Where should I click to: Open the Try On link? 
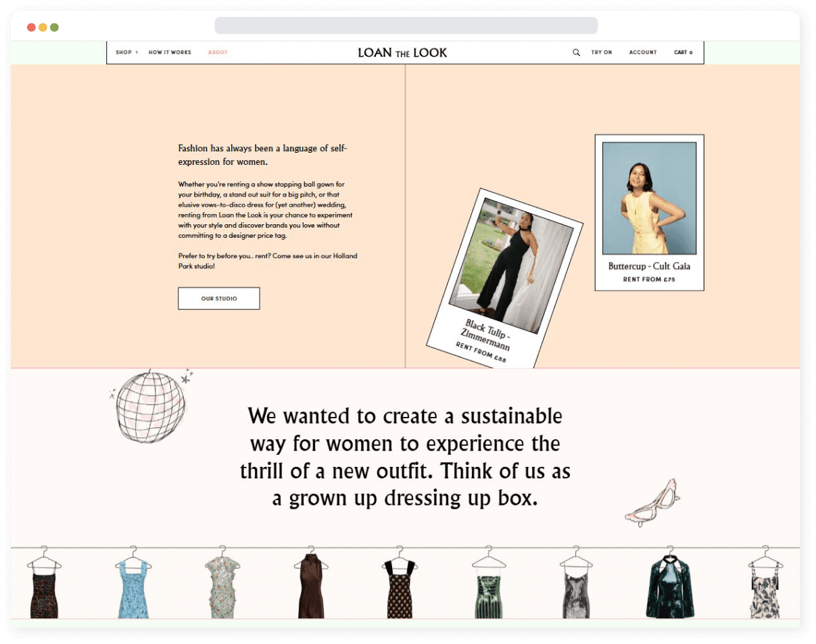[x=601, y=52]
